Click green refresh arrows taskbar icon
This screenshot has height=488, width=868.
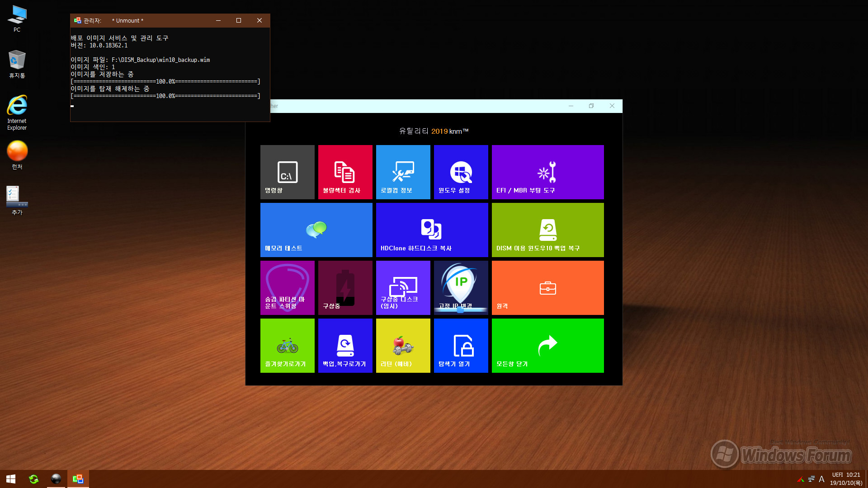pyautogui.click(x=33, y=479)
